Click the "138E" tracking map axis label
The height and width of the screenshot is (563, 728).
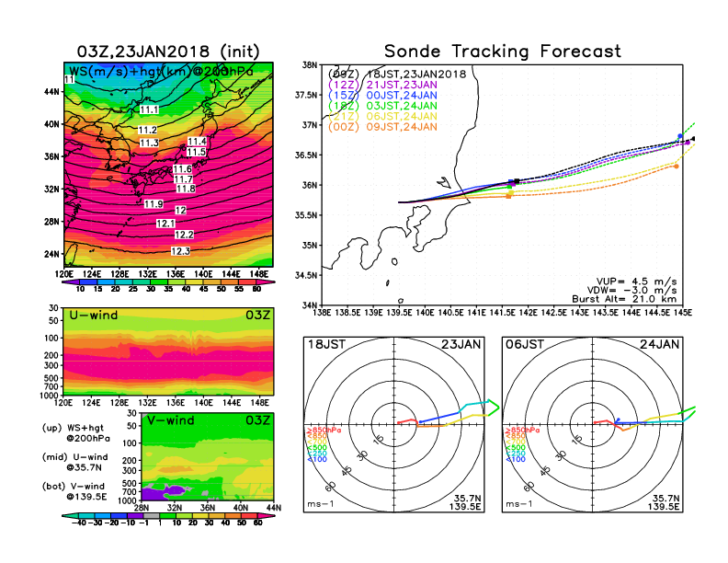click(x=323, y=313)
